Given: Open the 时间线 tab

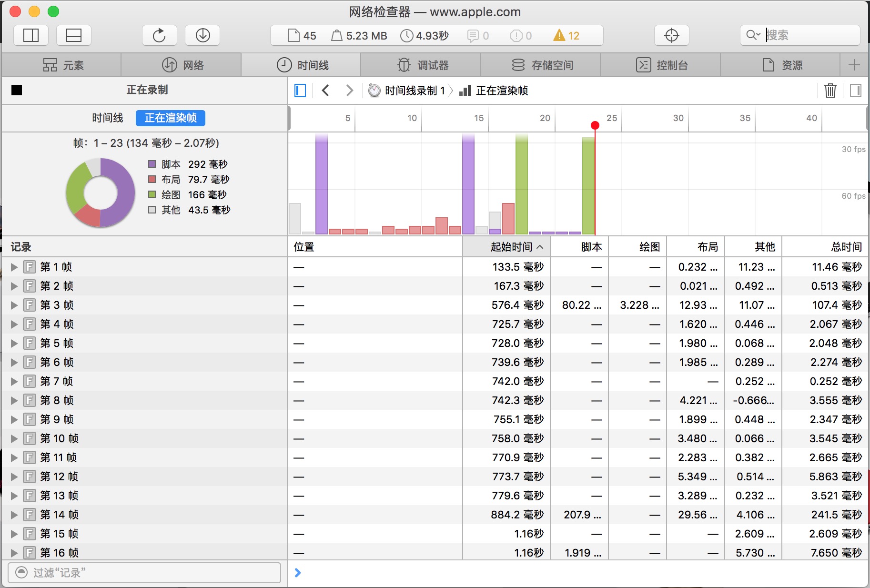Looking at the screenshot, I should (x=301, y=65).
